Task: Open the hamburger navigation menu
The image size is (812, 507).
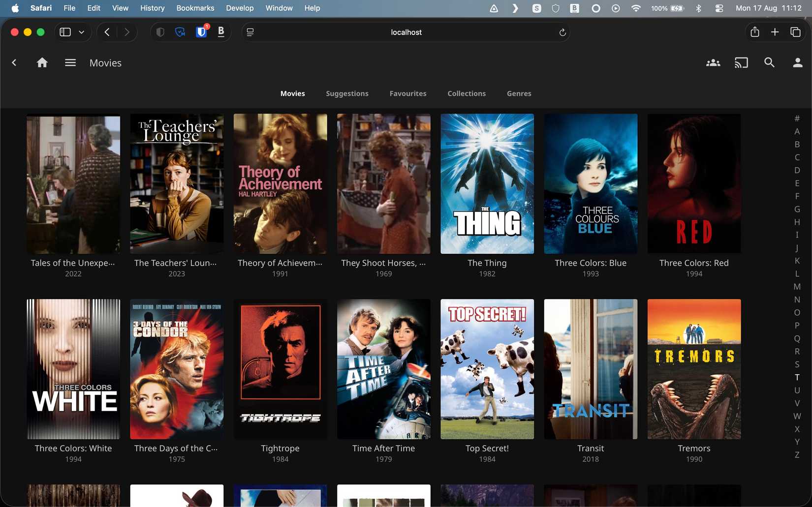Action: tap(70, 62)
